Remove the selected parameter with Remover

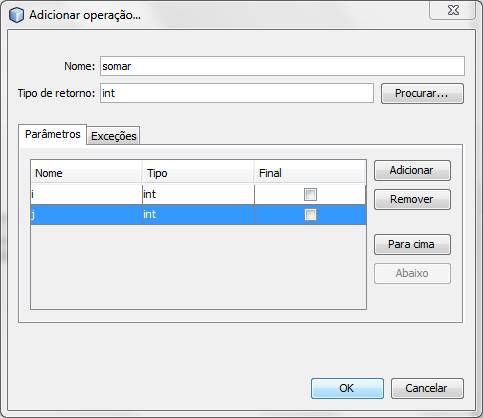click(x=412, y=200)
